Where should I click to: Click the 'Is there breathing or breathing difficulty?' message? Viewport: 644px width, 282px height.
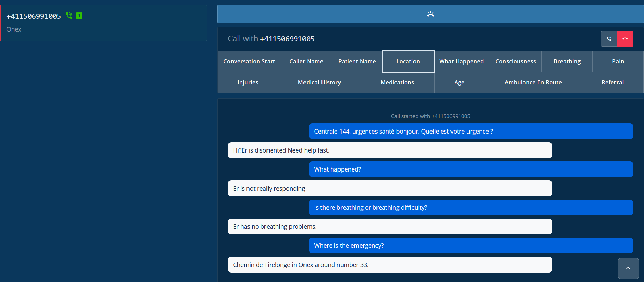(471, 207)
